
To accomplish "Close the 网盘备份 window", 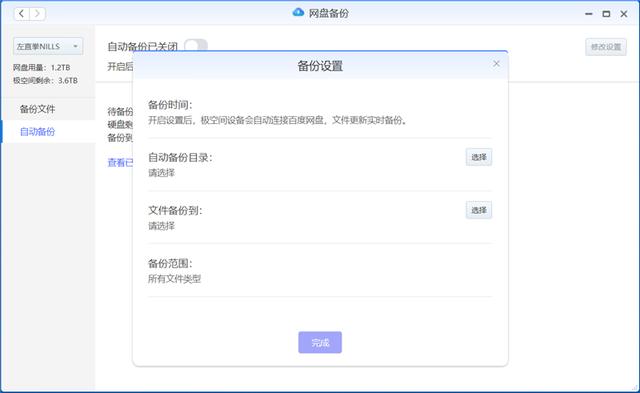I will coord(624,14).
